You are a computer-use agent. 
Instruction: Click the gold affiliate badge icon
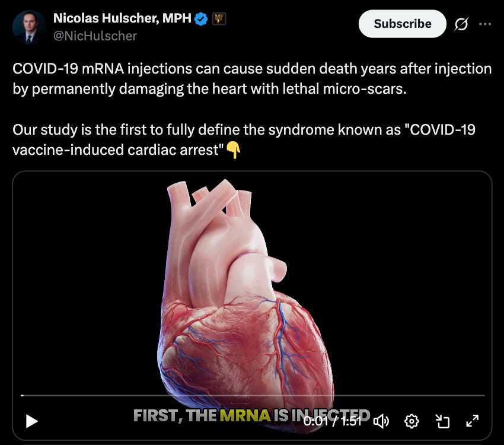point(219,18)
